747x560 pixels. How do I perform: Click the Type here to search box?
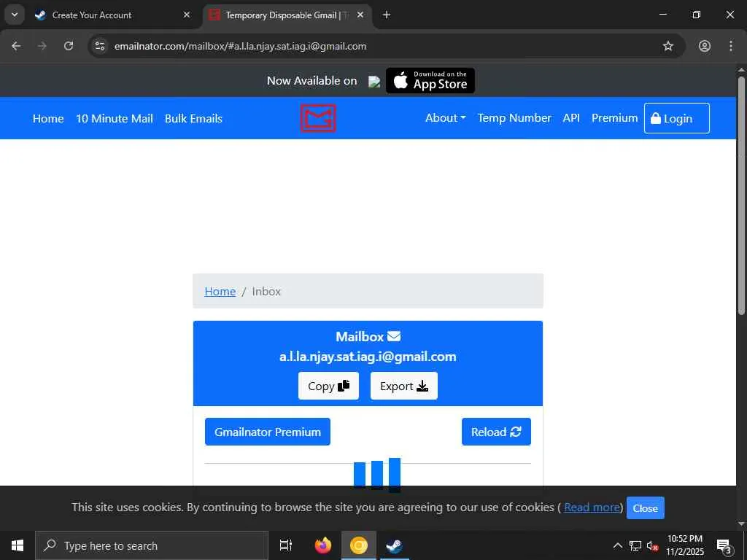point(152,545)
